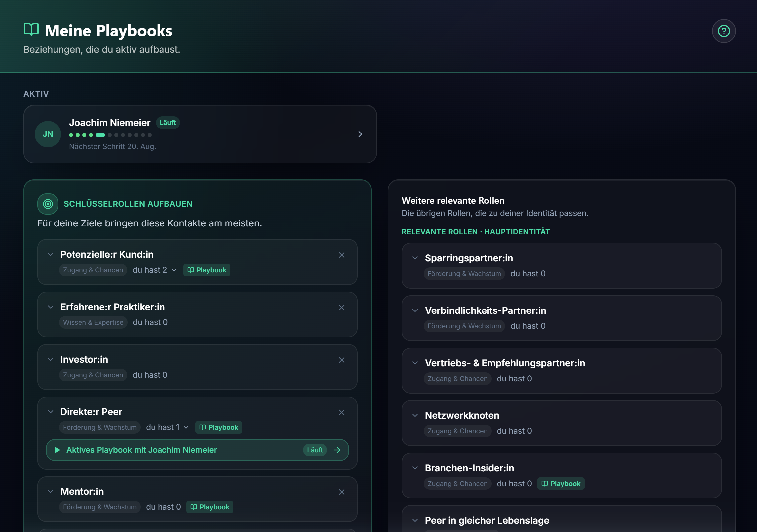
Task: Click the arrow in the Aktives Playbook banner
Action: tap(337, 450)
